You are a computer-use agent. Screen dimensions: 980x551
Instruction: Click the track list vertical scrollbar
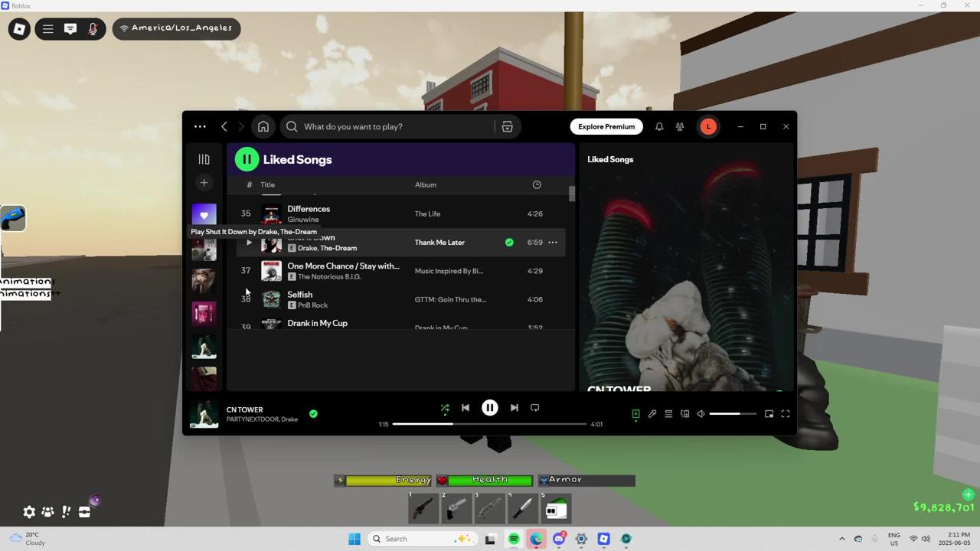572,194
